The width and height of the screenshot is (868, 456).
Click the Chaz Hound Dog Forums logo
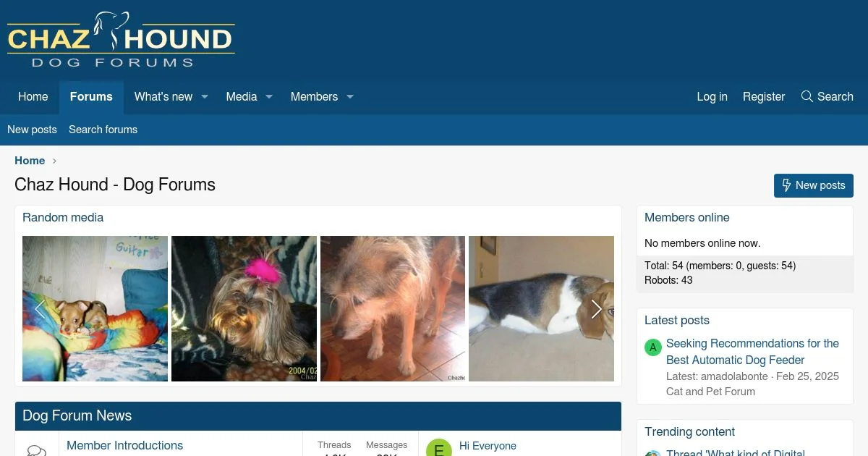121,40
